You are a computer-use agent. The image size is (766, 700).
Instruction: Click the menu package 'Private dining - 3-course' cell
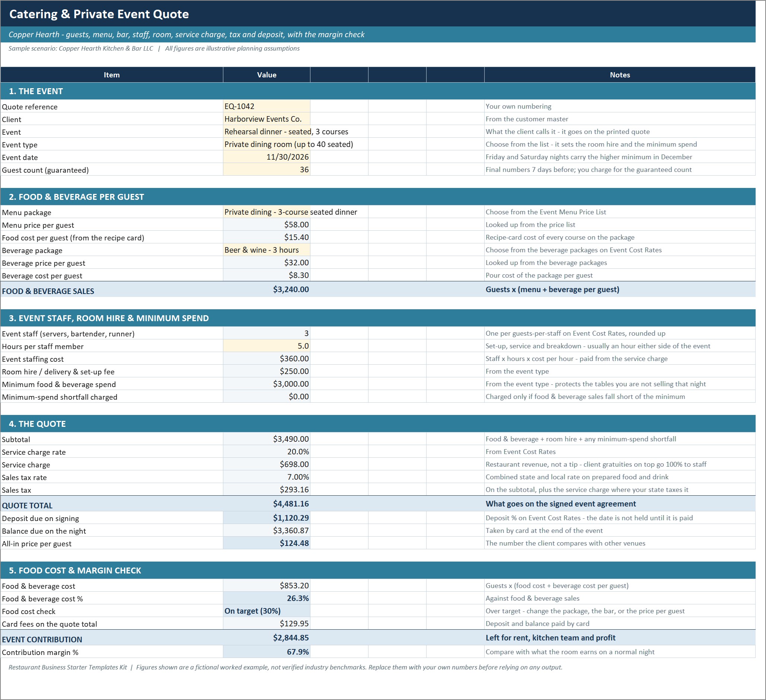266,212
